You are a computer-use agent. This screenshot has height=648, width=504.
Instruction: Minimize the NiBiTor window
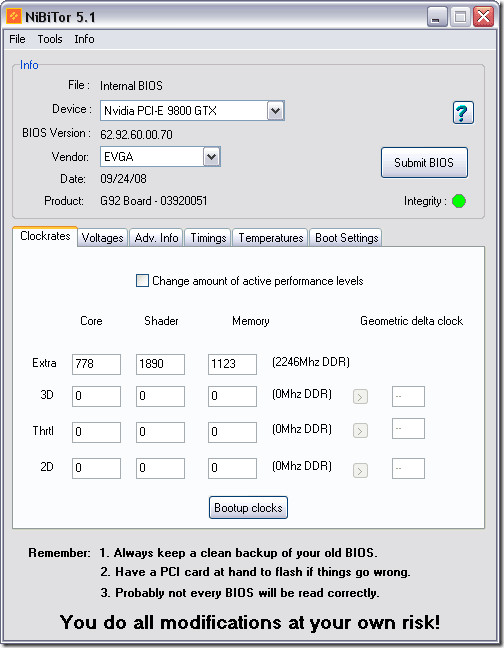(x=436, y=17)
